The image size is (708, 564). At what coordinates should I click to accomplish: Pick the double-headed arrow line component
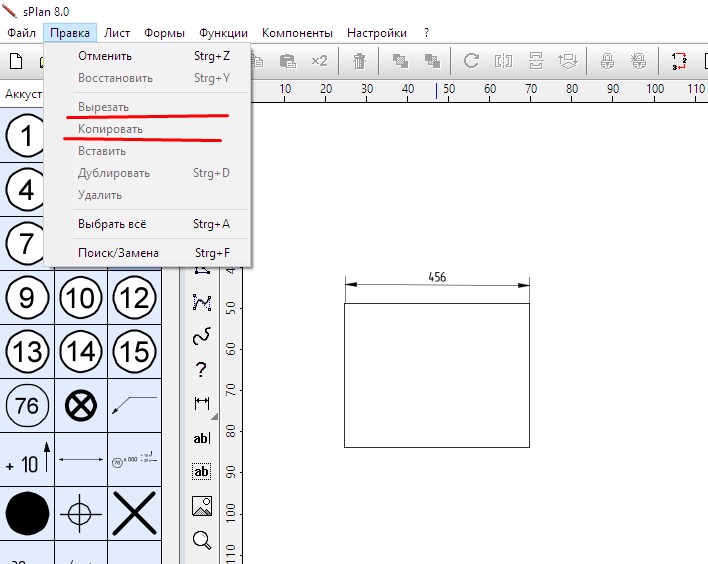pyautogui.click(x=81, y=459)
